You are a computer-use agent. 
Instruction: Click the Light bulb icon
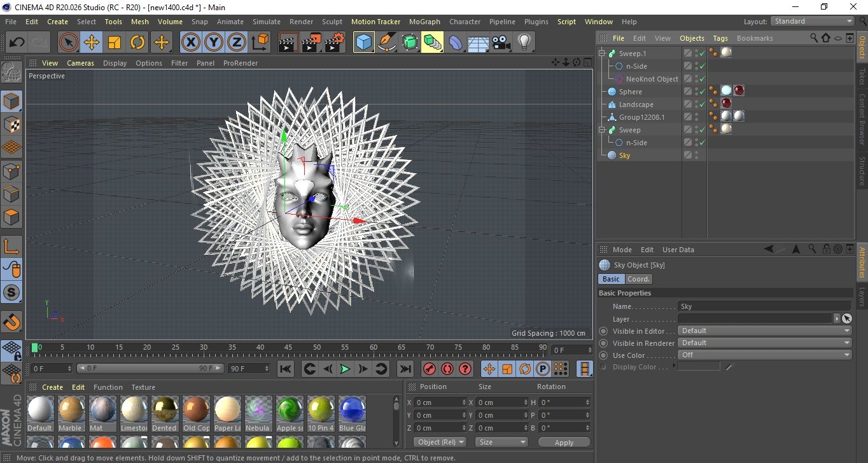pos(524,43)
